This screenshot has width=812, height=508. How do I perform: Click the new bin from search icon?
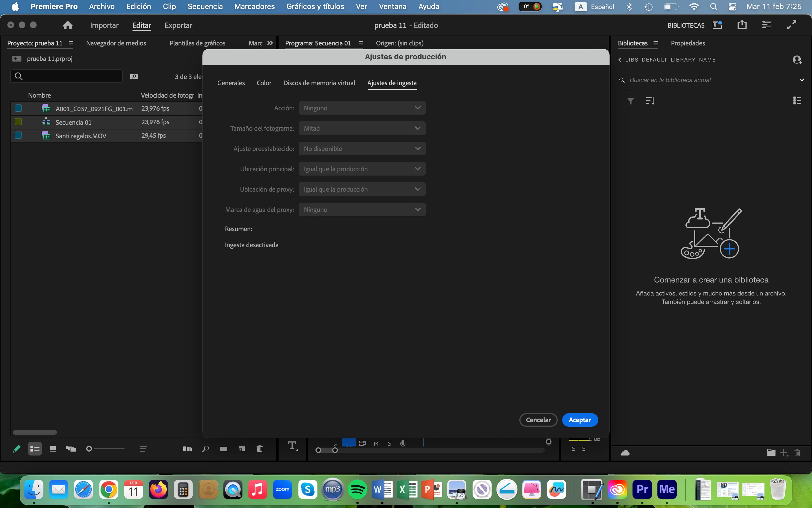coord(134,76)
